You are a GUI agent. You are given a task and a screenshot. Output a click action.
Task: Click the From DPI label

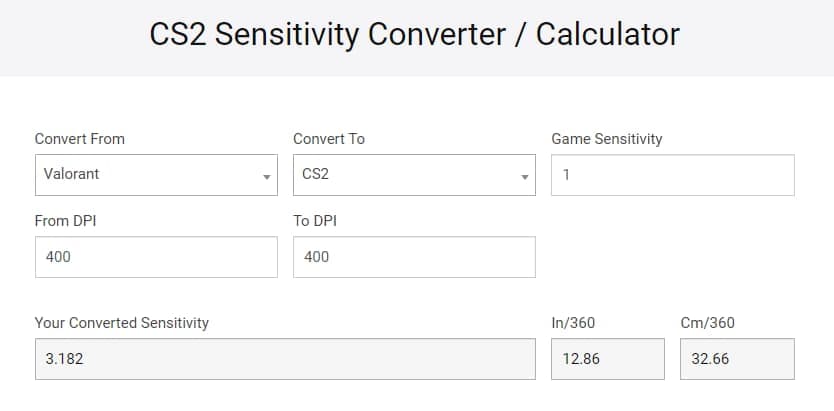pyautogui.click(x=66, y=221)
